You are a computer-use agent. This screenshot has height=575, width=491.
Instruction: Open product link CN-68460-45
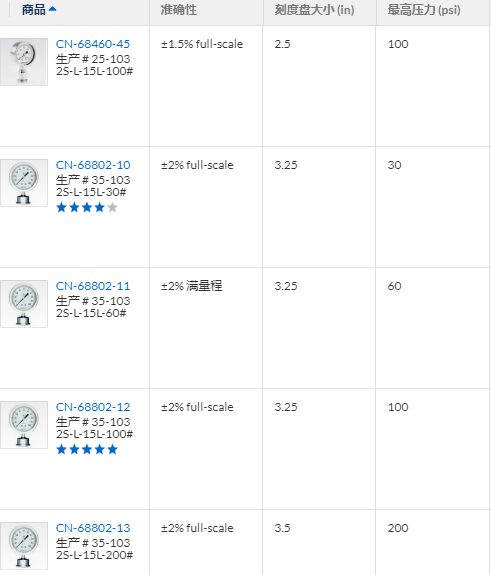click(93, 44)
